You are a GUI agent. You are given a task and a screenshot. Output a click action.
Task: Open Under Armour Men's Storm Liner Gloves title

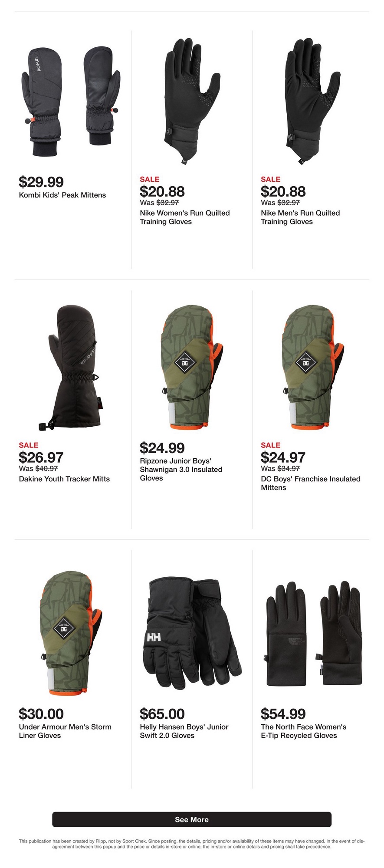[x=65, y=731]
